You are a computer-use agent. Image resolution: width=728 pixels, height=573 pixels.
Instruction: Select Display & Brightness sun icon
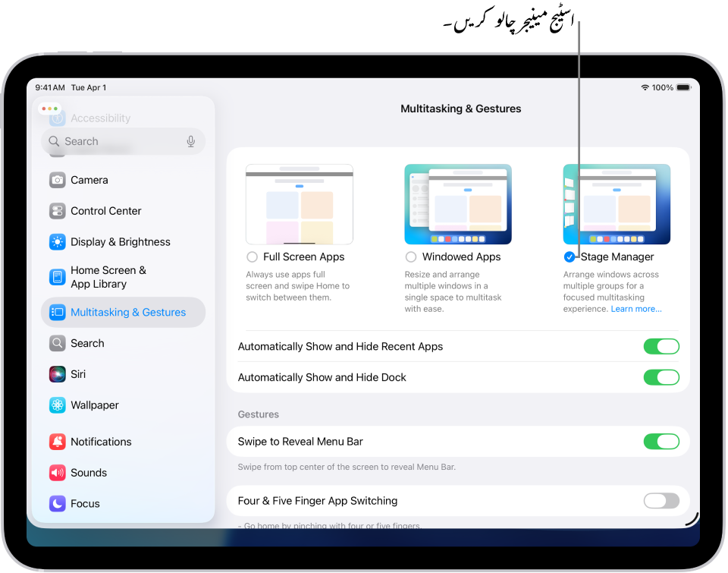tap(57, 241)
